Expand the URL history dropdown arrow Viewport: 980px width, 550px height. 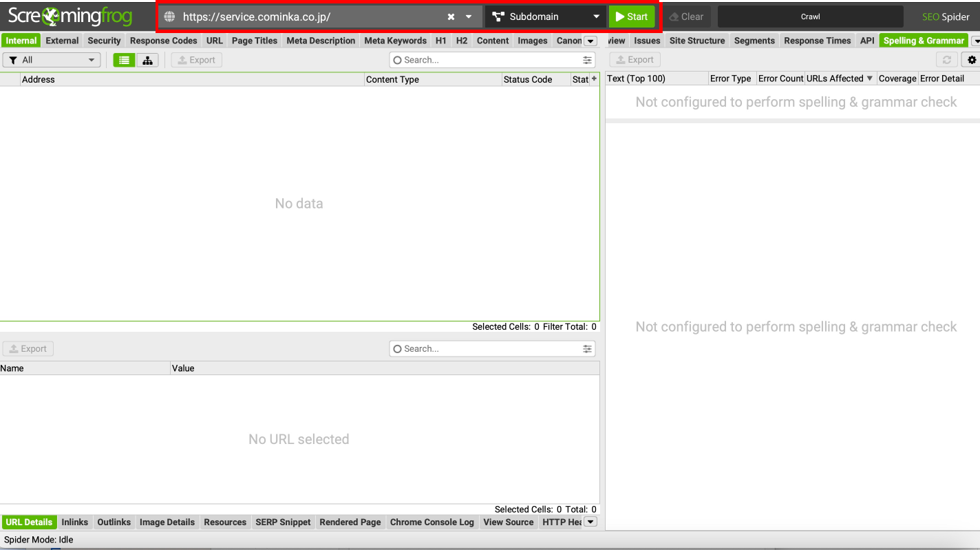pos(469,17)
